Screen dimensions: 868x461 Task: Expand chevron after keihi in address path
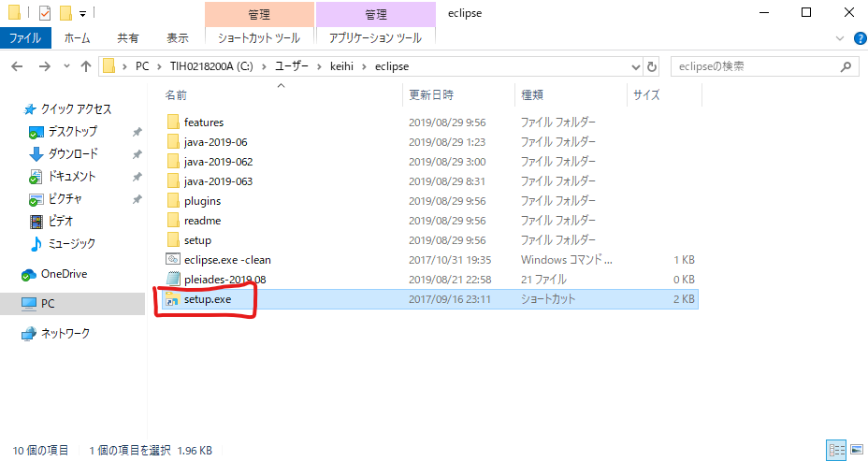(x=364, y=66)
